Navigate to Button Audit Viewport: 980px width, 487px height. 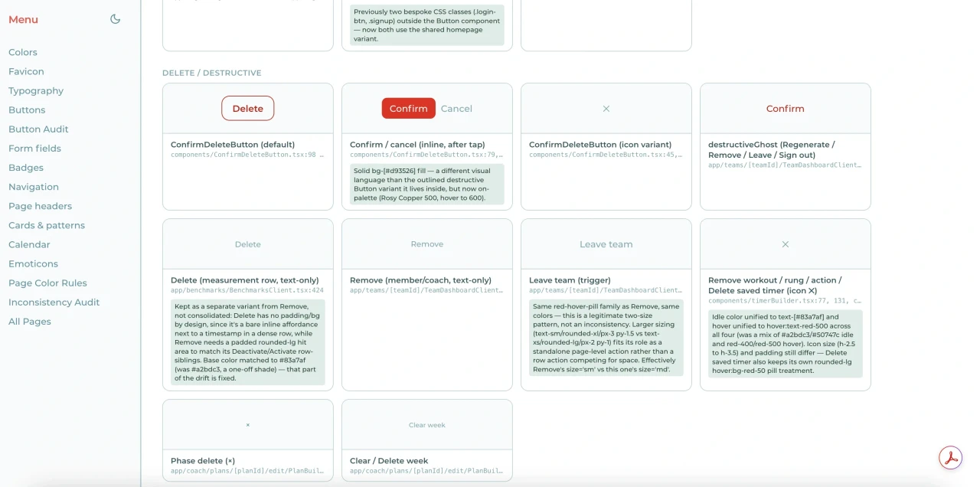38,129
